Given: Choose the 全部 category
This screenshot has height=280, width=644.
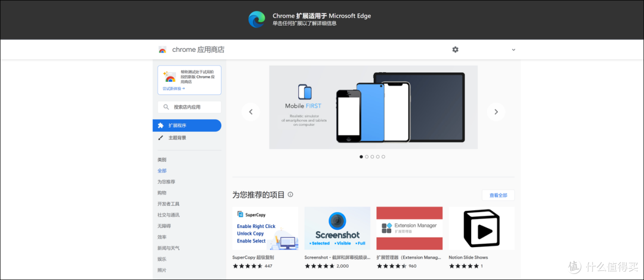Looking at the screenshot, I should click(162, 171).
